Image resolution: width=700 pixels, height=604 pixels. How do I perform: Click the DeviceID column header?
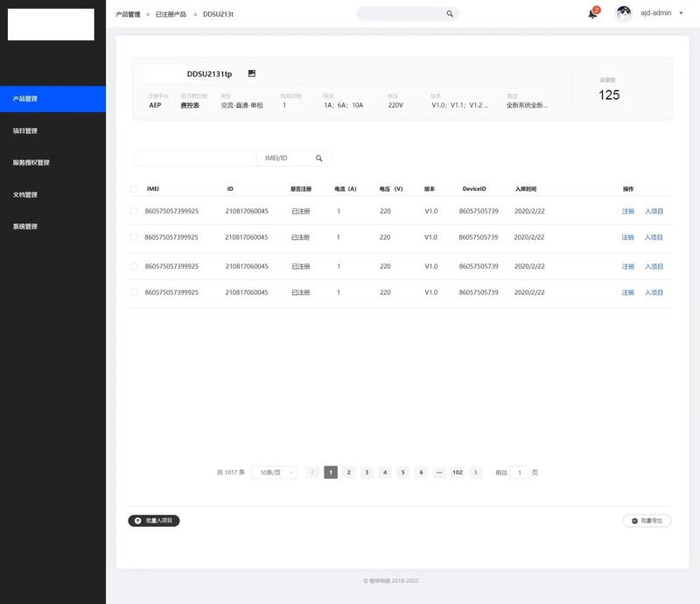[x=474, y=189]
